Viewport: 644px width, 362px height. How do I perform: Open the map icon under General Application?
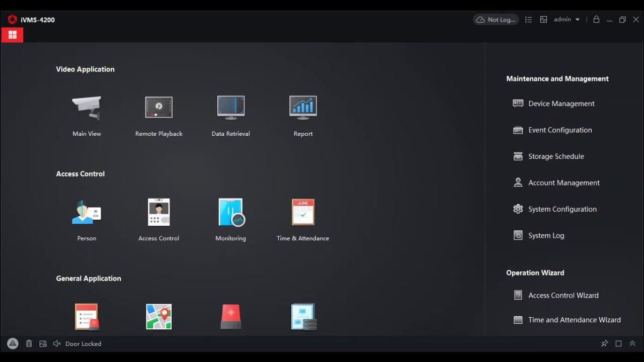pyautogui.click(x=159, y=317)
